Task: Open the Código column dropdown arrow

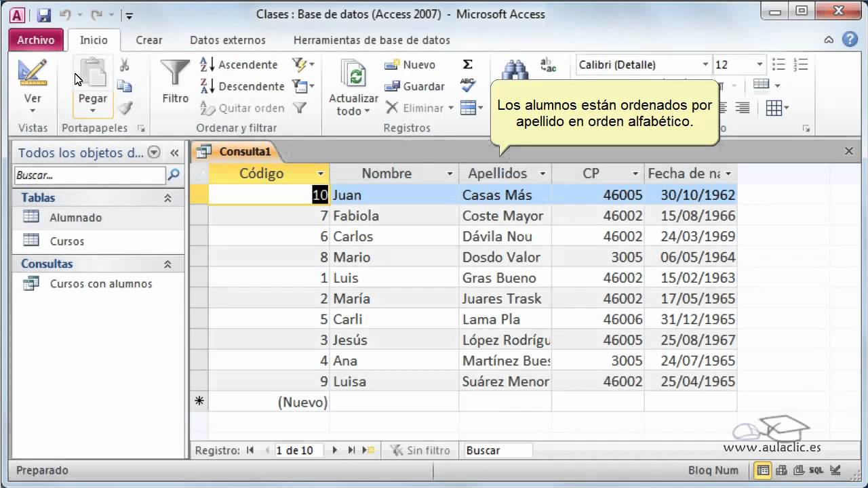Action: (x=321, y=174)
